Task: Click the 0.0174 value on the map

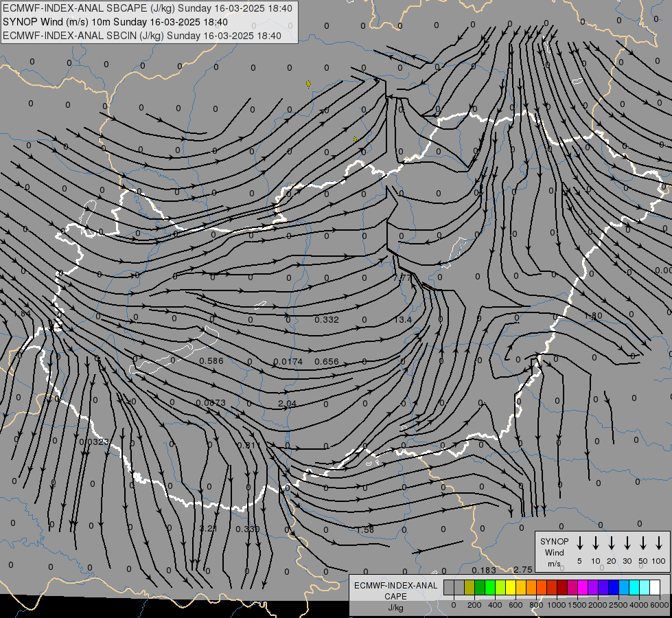Action: 288,362
